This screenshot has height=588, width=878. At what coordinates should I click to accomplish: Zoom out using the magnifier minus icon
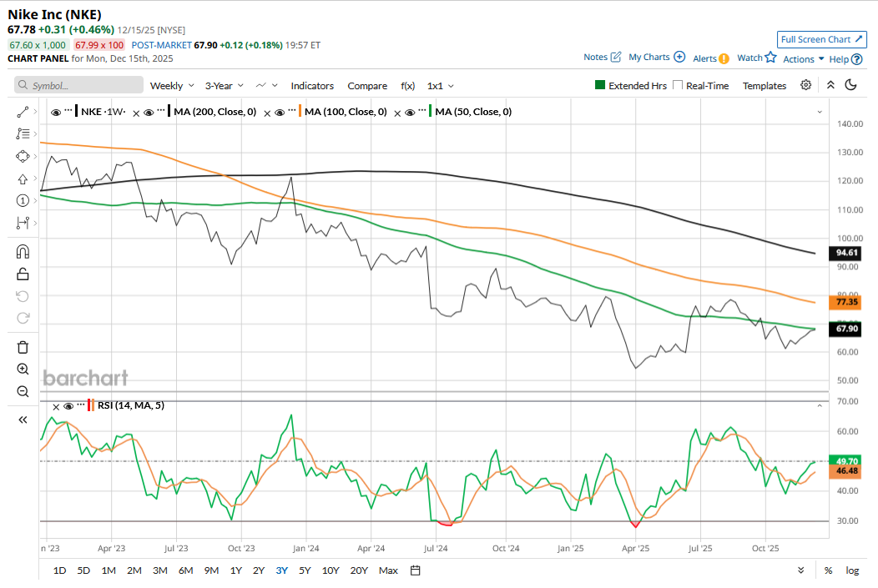click(x=23, y=391)
